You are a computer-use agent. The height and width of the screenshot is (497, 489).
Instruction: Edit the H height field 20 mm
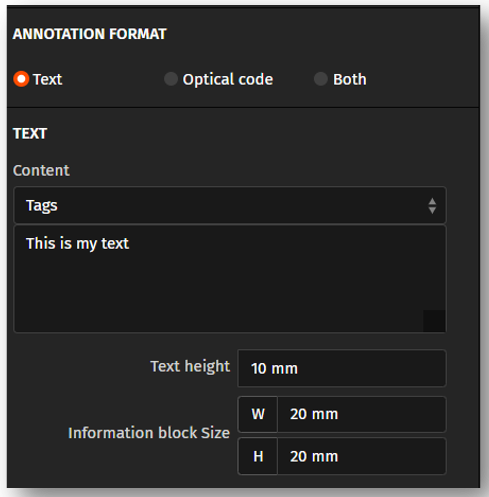click(x=362, y=456)
